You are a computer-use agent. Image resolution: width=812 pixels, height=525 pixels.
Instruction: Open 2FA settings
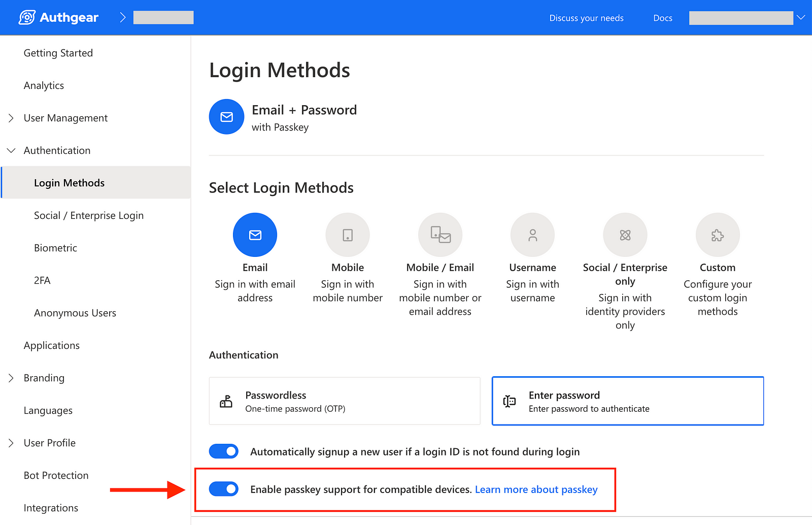tap(42, 280)
